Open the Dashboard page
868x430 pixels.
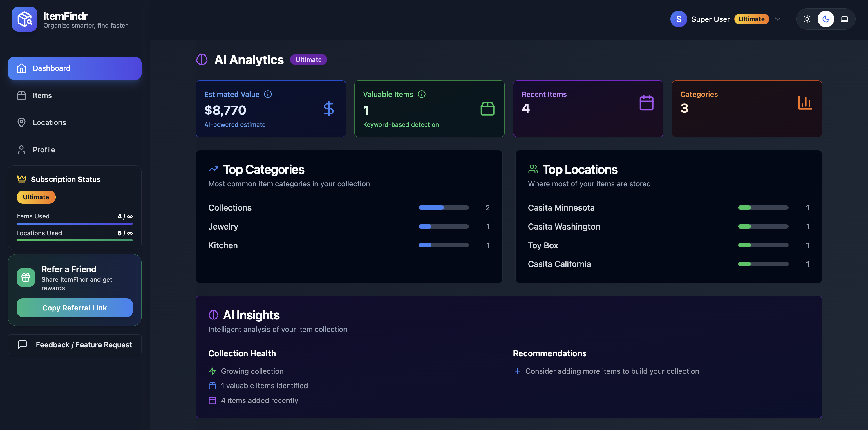click(75, 68)
